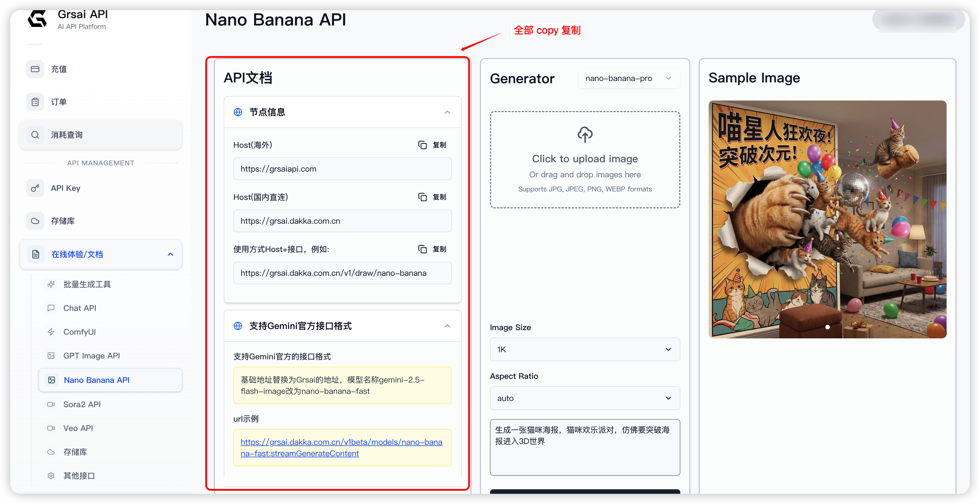Click the sample cat poster image
Screen dimensions: 980x504
tap(827, 219)
